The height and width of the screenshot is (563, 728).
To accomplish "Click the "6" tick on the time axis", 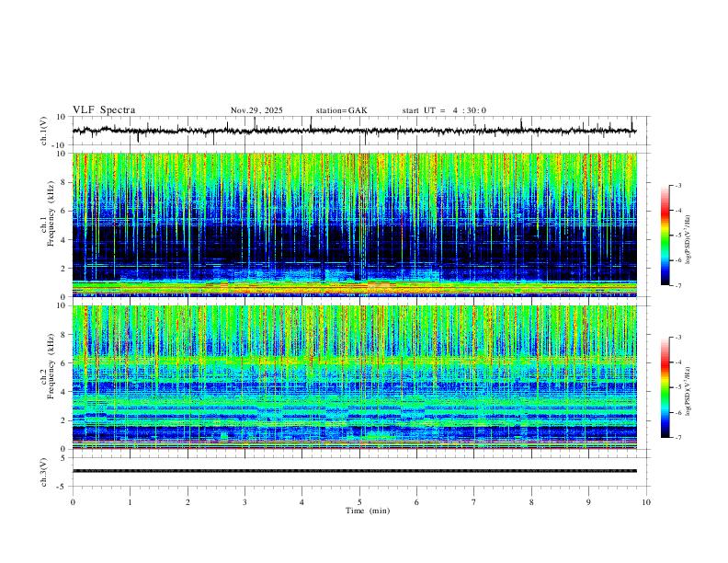I will coord(417,502).
